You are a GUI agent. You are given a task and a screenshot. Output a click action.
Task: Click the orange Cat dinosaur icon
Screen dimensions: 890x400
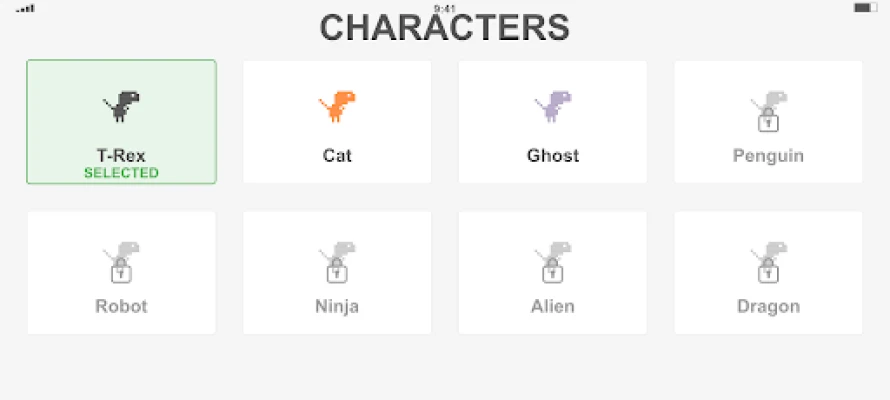338,106
